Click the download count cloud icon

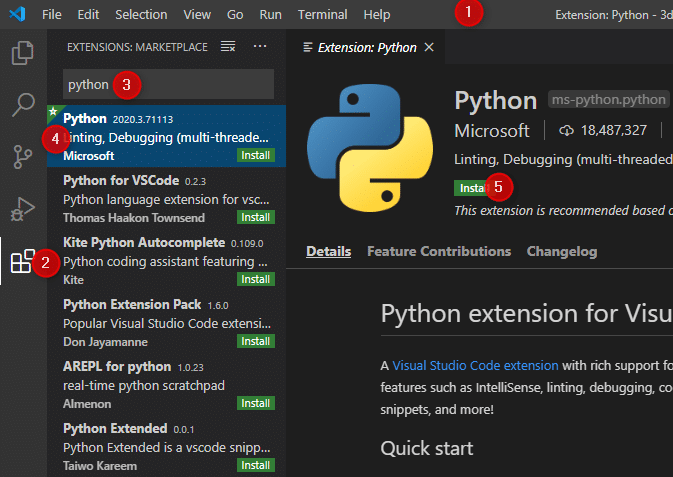point(566,130)
